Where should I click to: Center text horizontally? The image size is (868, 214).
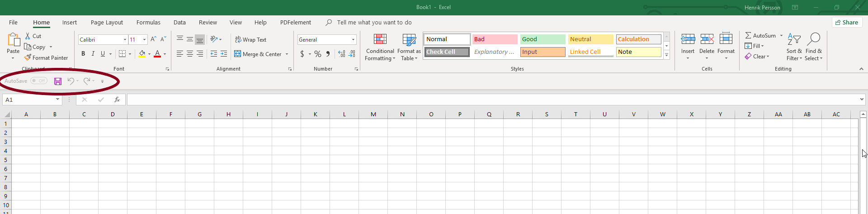[190, 54]
